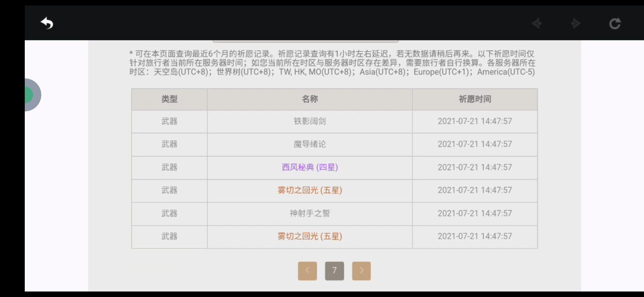
Task: Go to previous page of wish records
Action: pyautogui.click(x=307, y=271)
